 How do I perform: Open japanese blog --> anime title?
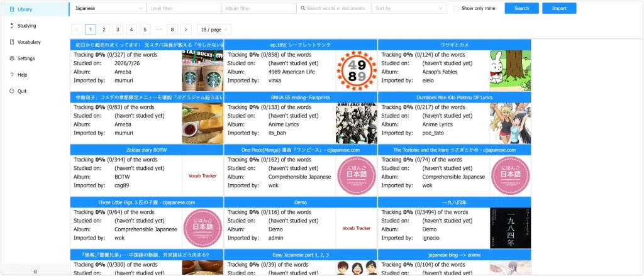[x=454, y=255]
